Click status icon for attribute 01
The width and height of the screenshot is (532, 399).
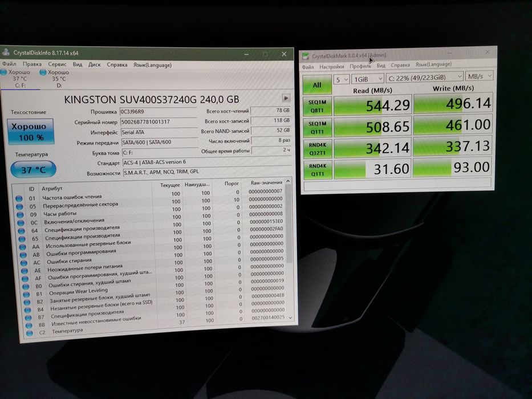pyautogui.click(x=19, y=198)
